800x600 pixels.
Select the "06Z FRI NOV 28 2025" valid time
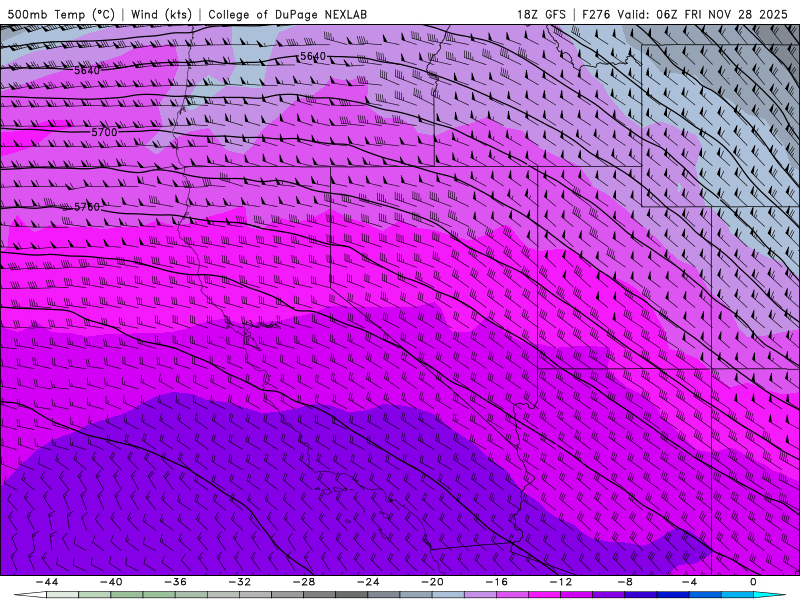[722, 14]
